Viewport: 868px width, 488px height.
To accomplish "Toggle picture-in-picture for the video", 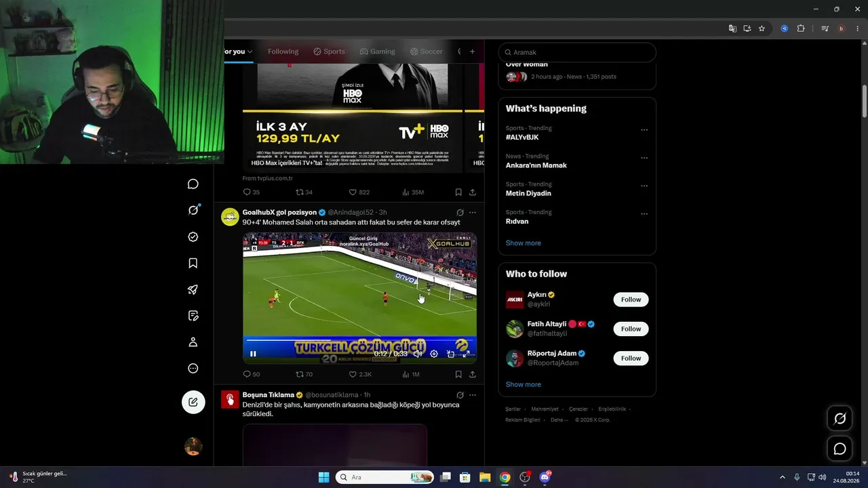I will pos(450,354).
